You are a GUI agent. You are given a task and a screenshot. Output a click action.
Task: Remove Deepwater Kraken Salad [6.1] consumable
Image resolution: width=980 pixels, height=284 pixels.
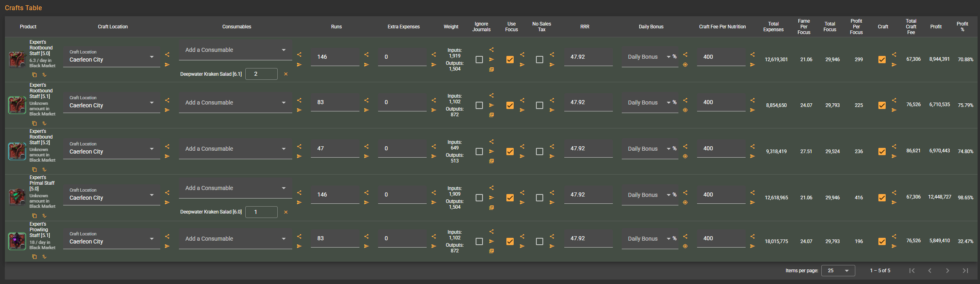(286, 74)
